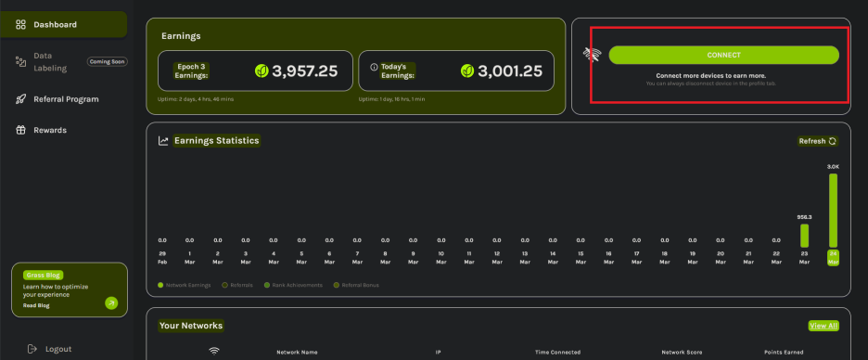Click the IP column header
868x360 pixels.
tap(438, 353)
